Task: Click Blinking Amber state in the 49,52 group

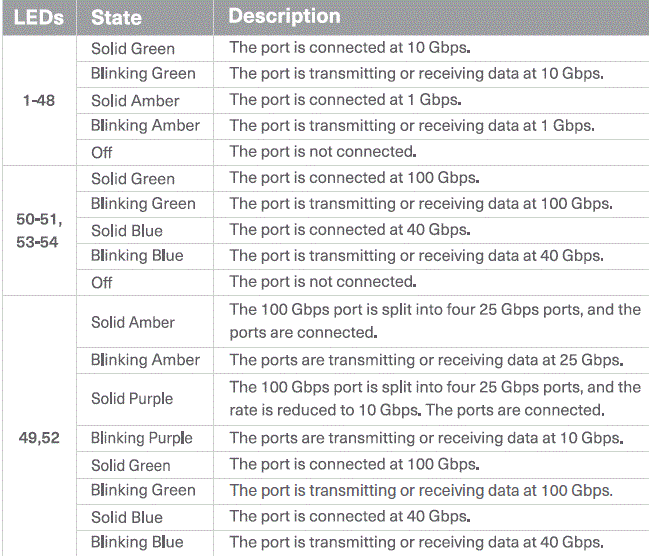Action: coord(145,360)
